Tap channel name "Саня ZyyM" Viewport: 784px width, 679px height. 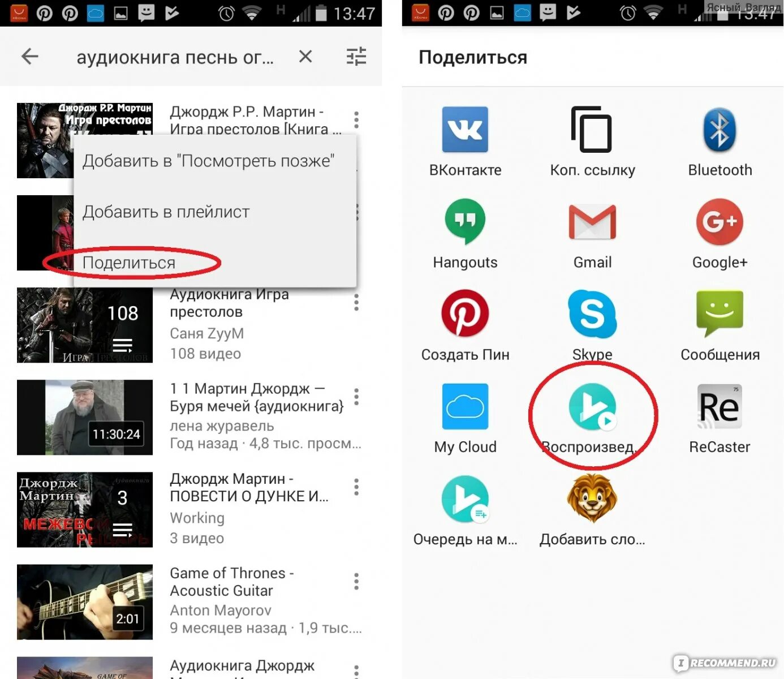pos(207,334)
